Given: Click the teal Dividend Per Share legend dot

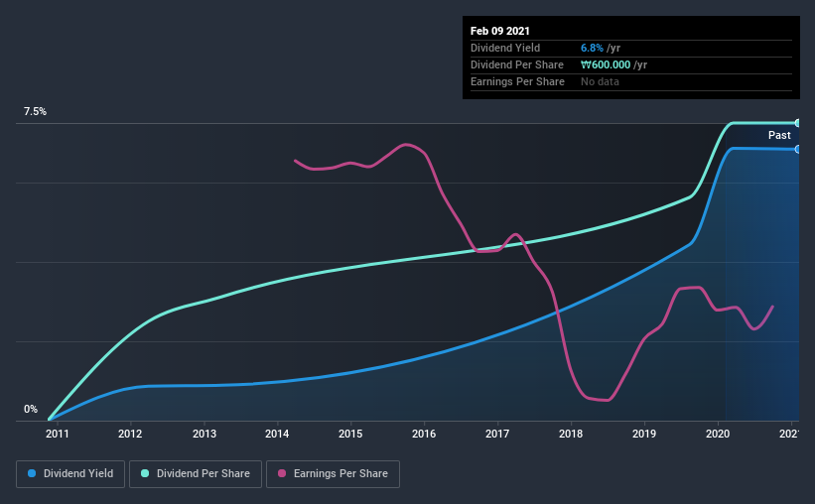Looking at the screenshot, I should 145,473.
